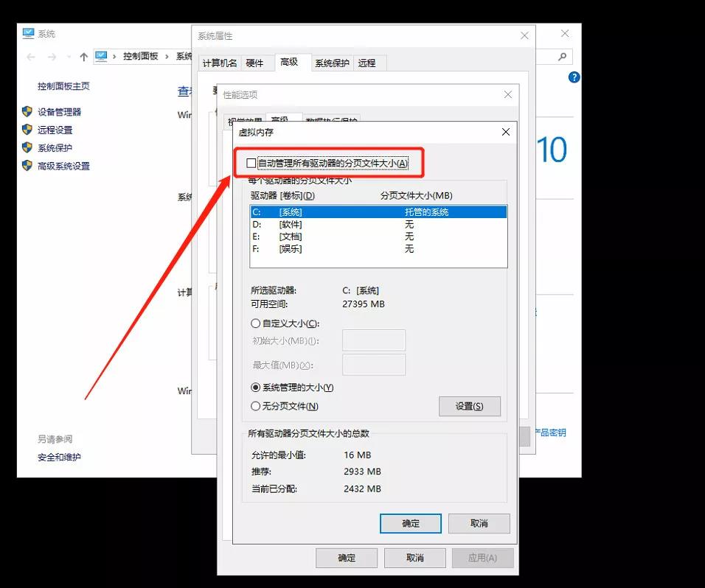Image resolution: width=705 pixels, height=588 pixels.
Task: Click the 初始大小(MB) input field
Action: tap(374, 340)
